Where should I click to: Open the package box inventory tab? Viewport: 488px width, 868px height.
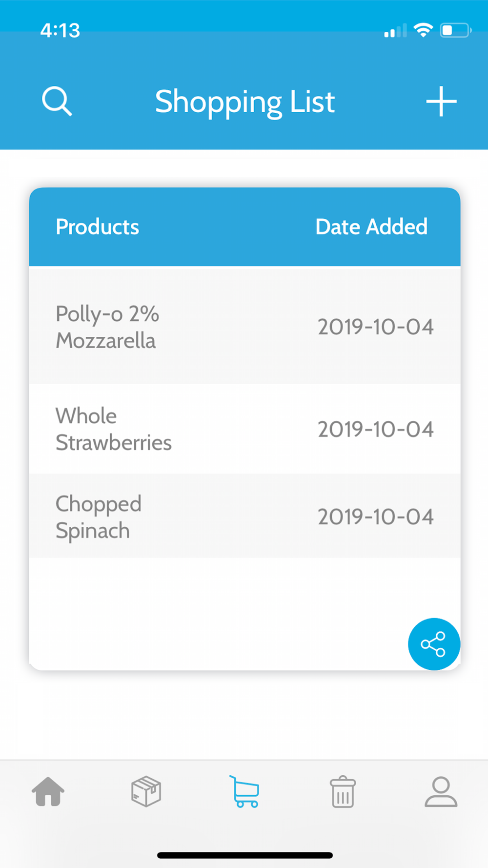coord(146,791)
